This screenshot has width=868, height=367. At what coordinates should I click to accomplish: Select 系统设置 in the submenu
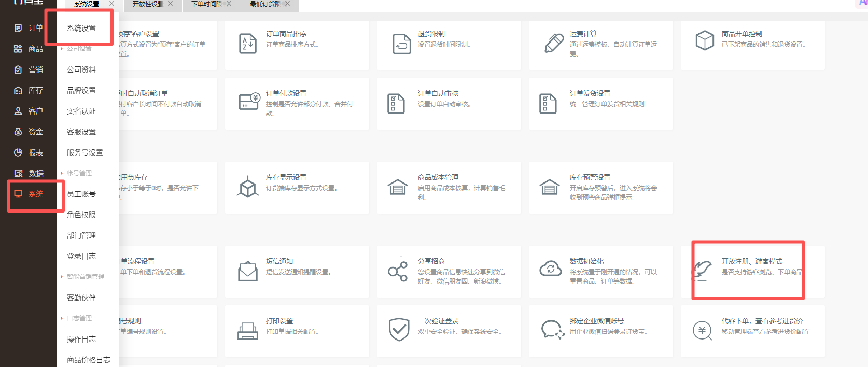tap(81, 28)
